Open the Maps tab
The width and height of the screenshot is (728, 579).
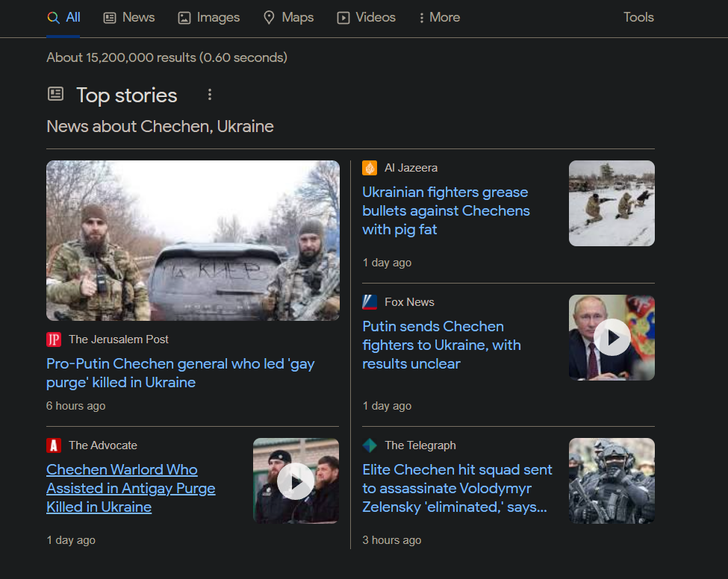click(288, 18)
